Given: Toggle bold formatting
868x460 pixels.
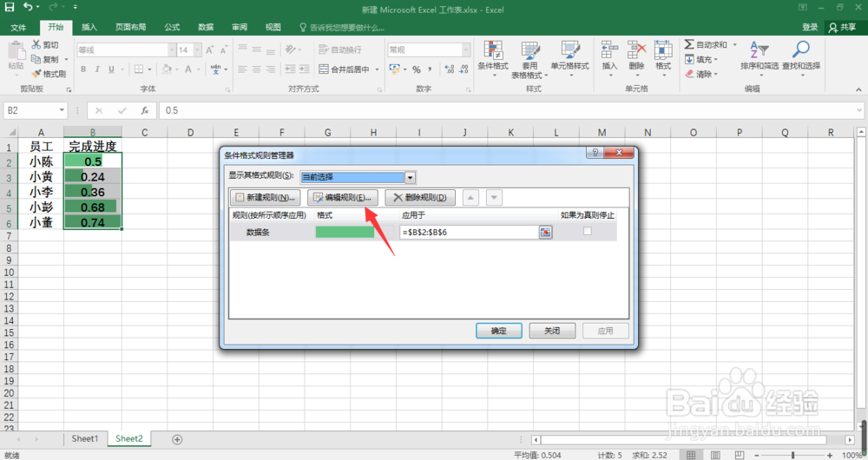Looking at the screenshot, I should (83, 69).
